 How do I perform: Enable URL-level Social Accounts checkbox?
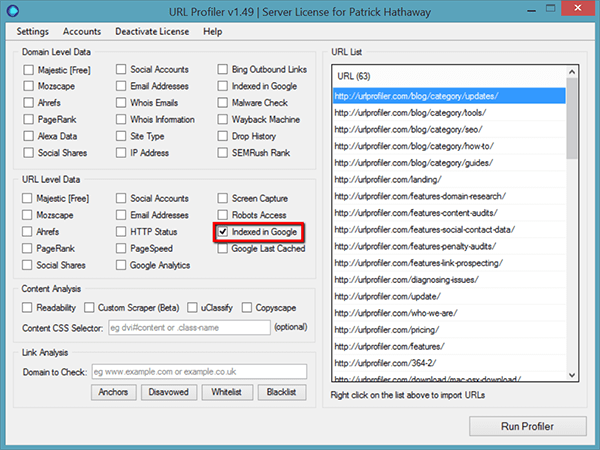pyautogui.click(x=121, y=198)
